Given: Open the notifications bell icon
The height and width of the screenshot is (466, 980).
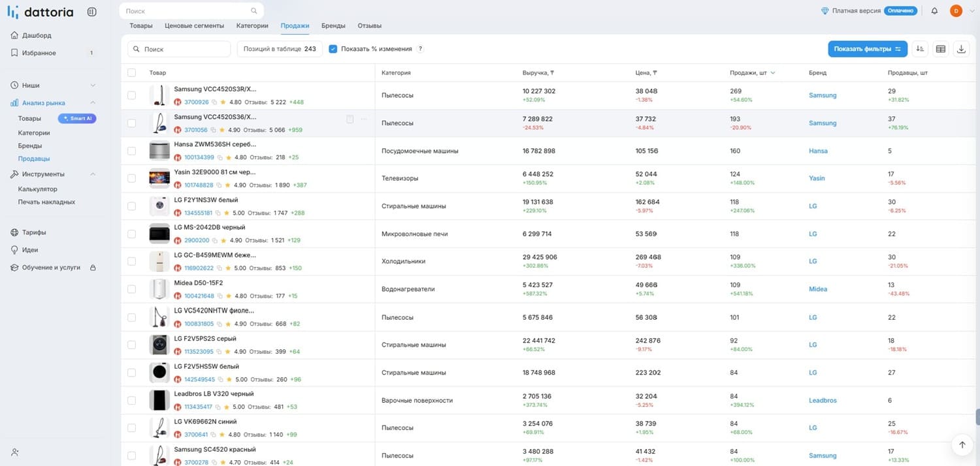Looking at the screenshot, I should [934, 10].
